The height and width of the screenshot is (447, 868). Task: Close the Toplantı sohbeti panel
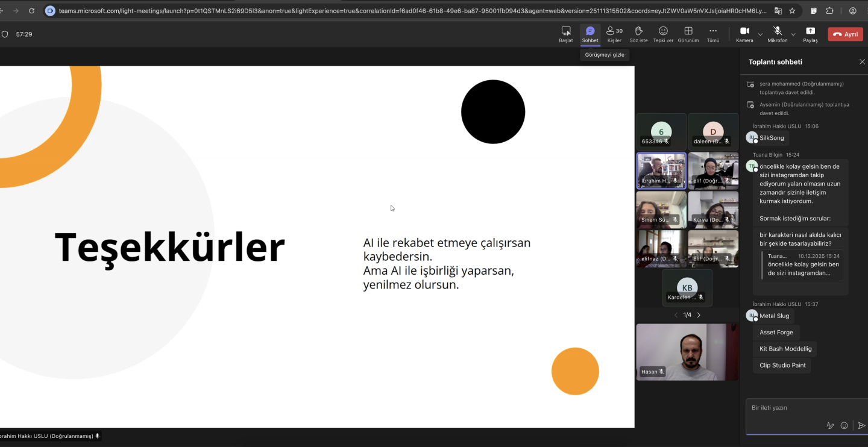861,62
